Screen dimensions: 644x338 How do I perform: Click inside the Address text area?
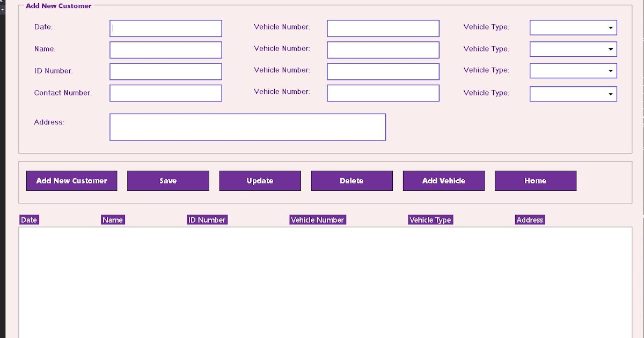[x=247, y=127]
